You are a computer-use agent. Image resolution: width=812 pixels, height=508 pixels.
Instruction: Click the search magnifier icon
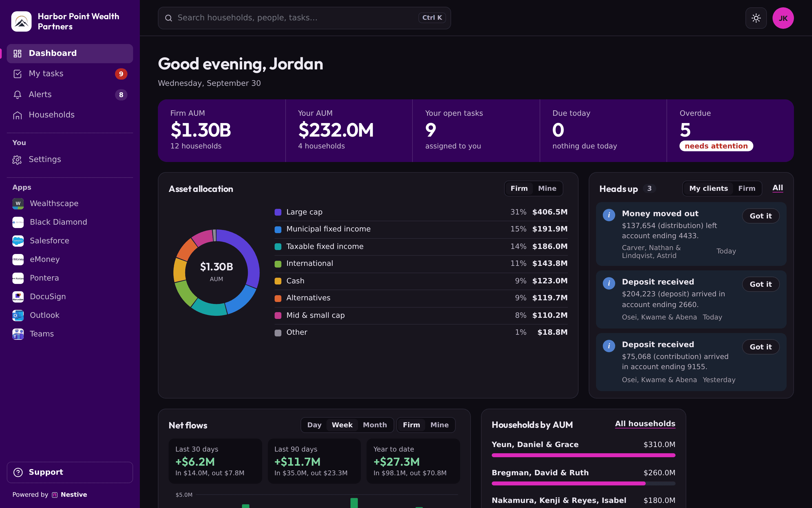click(168, 18)
